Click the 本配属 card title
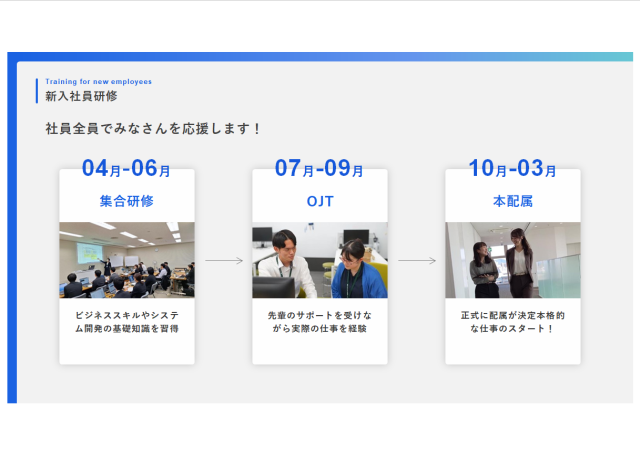640x449 pixels. 512,201
